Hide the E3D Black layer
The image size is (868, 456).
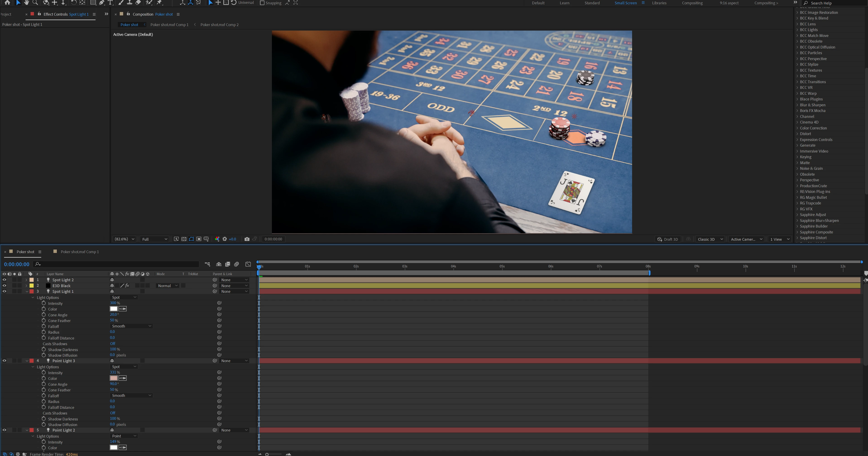point(4,286)
